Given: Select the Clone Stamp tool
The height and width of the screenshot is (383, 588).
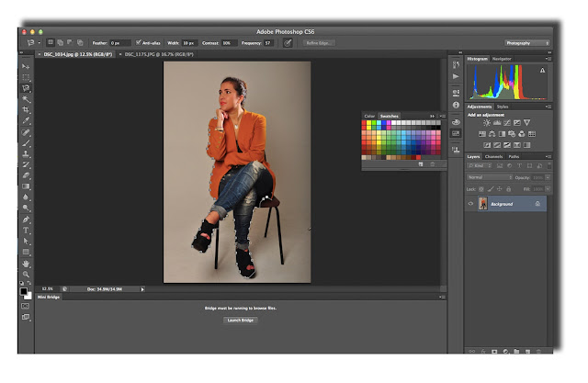Looking at the screenshot, I should (x=26, y=153).
